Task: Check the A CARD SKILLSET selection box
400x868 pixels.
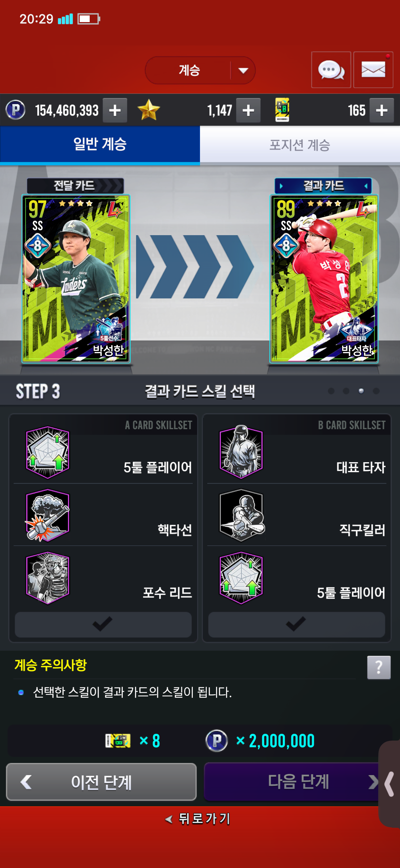Action: click(x=103, y=624)
